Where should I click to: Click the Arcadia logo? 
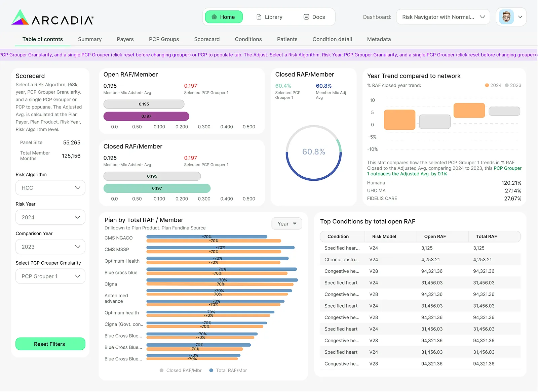[52, 17]
